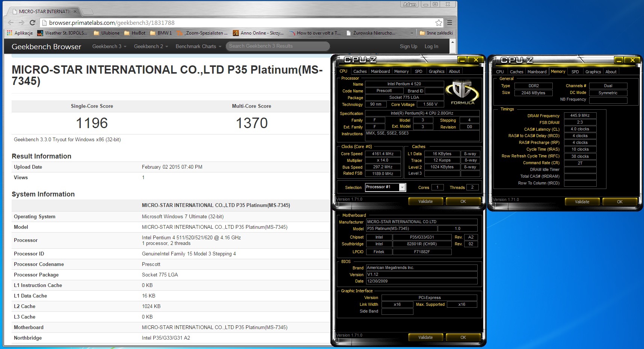The height and width of the screenshot is (349, 644).
Task: Open the Anno Online bookmark
Action: point(258,33)
